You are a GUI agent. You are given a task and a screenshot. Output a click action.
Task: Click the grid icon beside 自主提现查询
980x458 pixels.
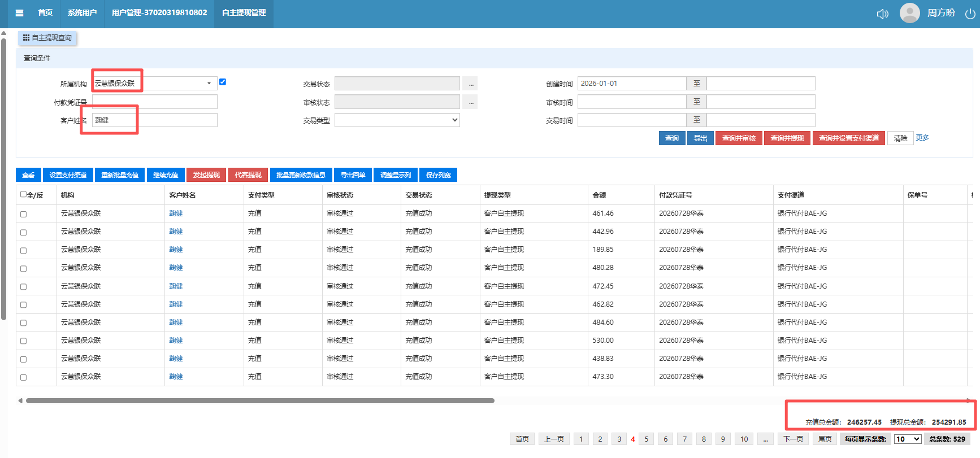click(26, 38)
